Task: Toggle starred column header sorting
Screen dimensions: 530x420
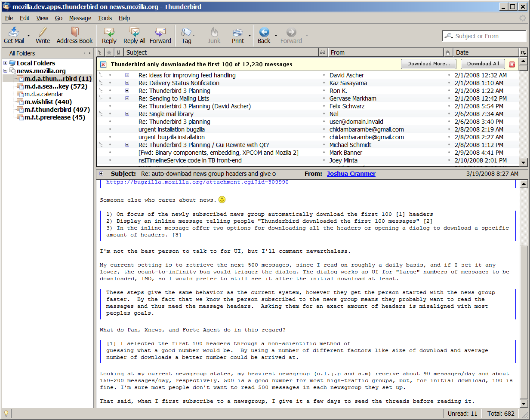Action: (x=109, y=52)
